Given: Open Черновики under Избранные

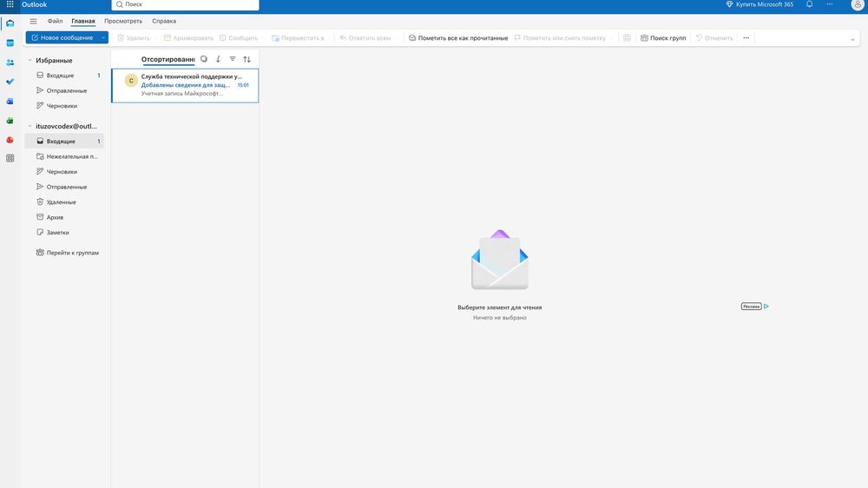Looking at the screenshot, I should 65,106.
